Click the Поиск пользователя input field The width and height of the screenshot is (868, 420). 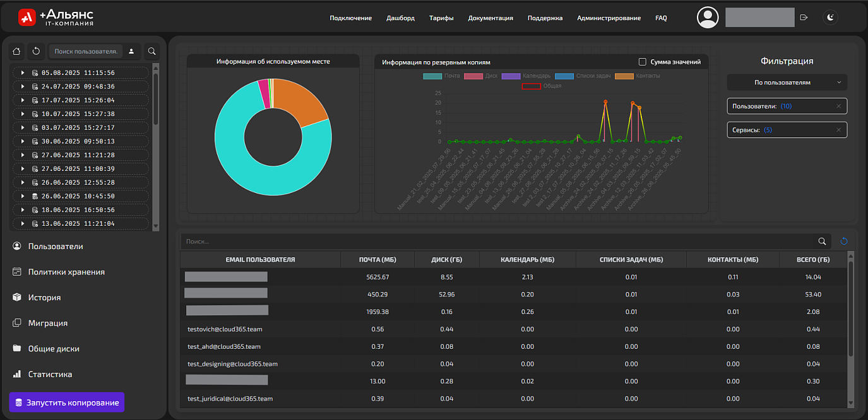coord(86,51)
